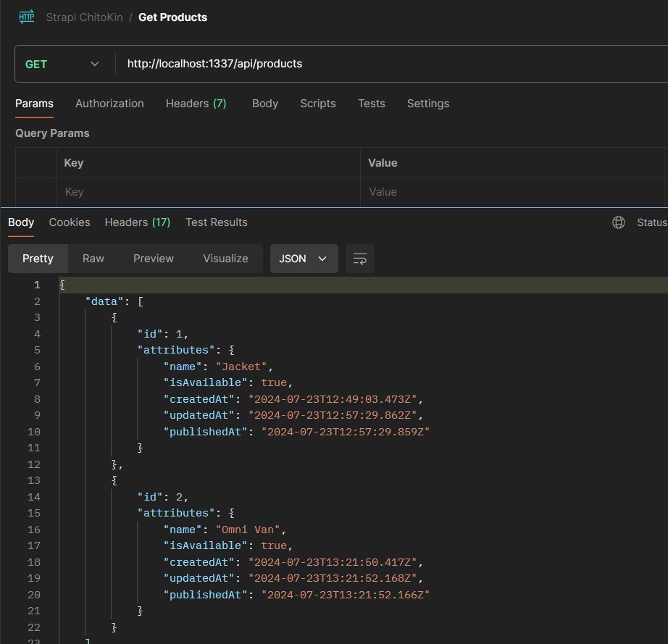Viewport: 668px width, 644px height.
Task: Click the query param Key input
Action: point(209,192)
